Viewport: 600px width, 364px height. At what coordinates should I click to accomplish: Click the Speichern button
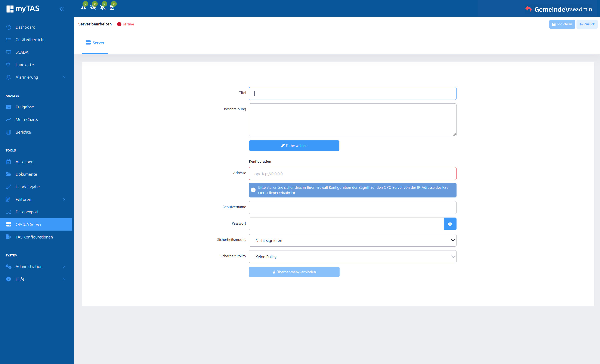pos(562,24)
